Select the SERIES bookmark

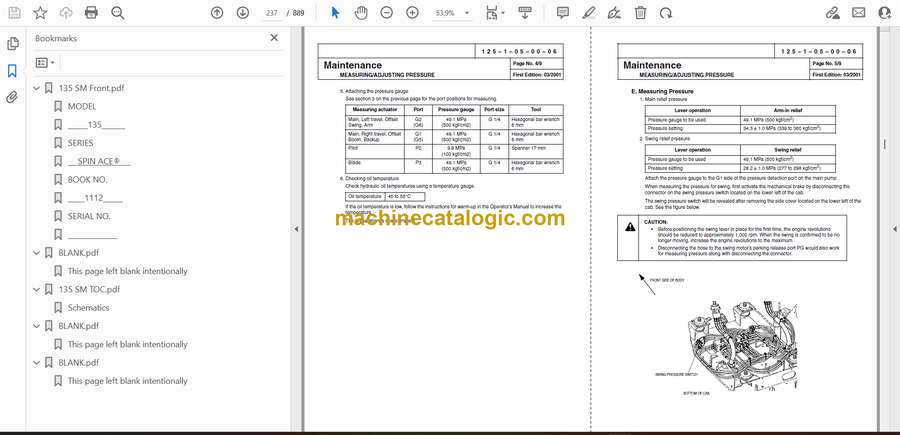tap(80, 143)
